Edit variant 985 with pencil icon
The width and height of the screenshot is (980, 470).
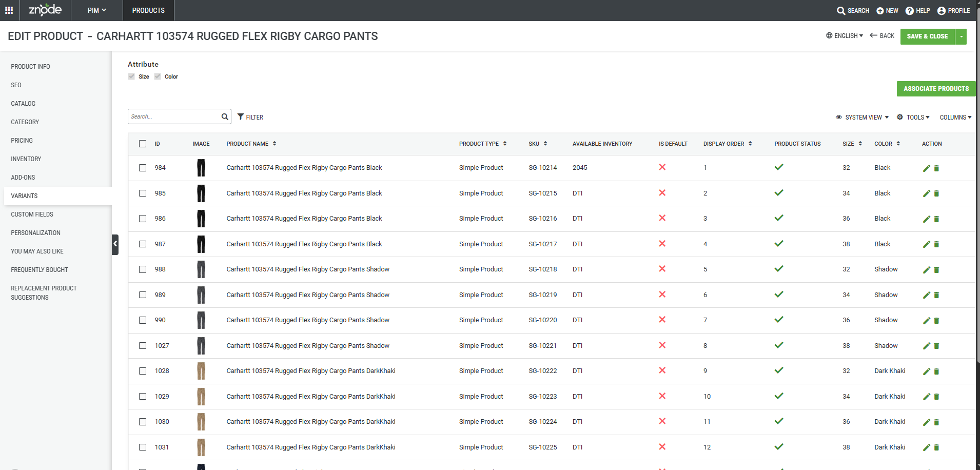[x=927, y=193]
